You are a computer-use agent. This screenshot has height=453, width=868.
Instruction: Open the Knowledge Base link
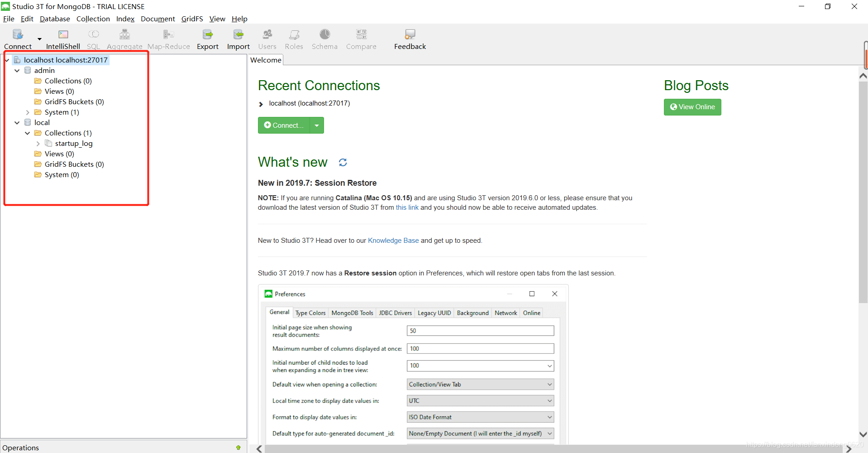coord(393,241)
